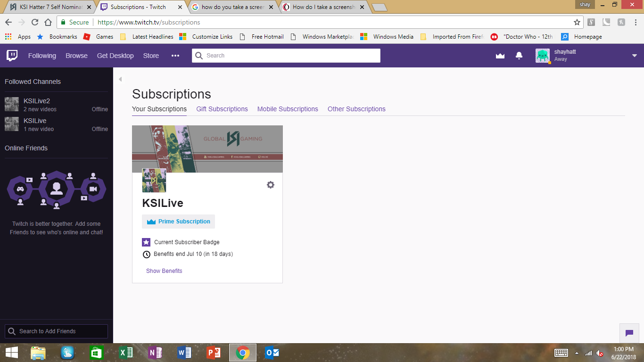Open the Windows Media bookmark
Viewport: 644px width, 362px height.
(x=387, y=37)
